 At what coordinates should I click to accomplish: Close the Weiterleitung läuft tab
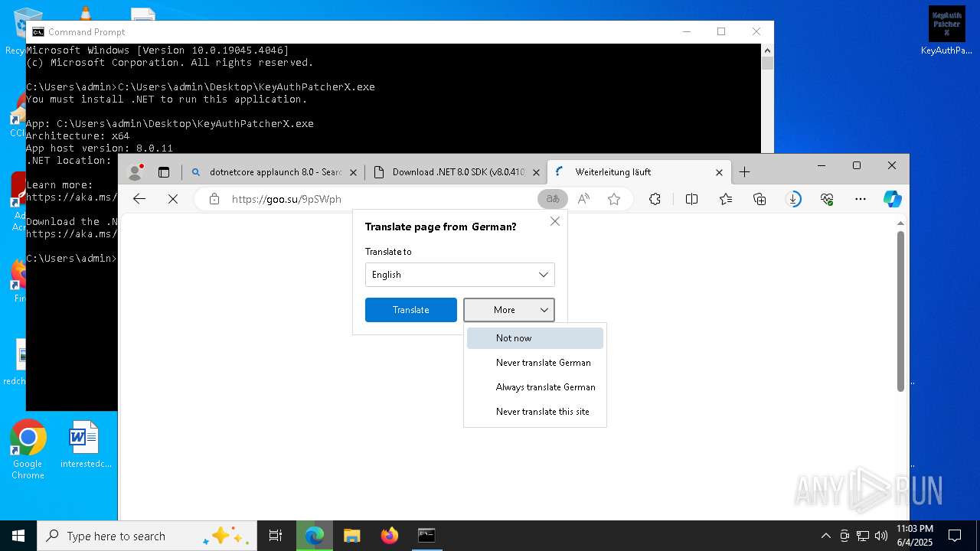(x=719, y=172)
